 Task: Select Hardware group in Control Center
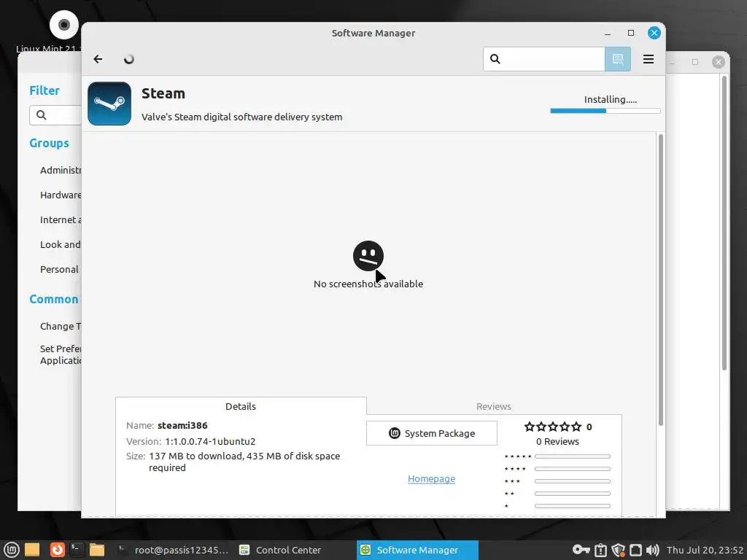click(x=61, y=195)
